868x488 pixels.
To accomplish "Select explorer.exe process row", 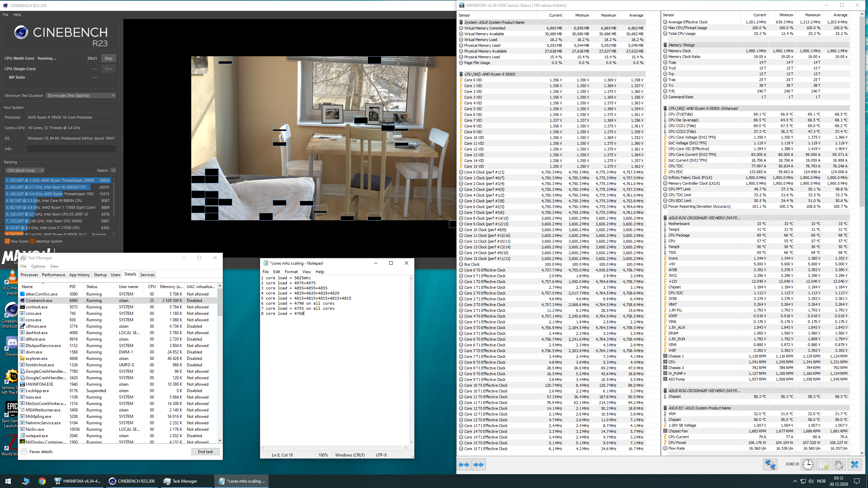I will [118, 358].
